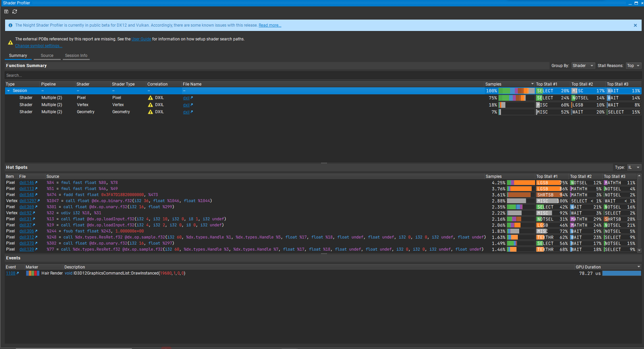Minimize the Shader Profiler panel
The height and width of the screenshot is (349, 644).
630,3
